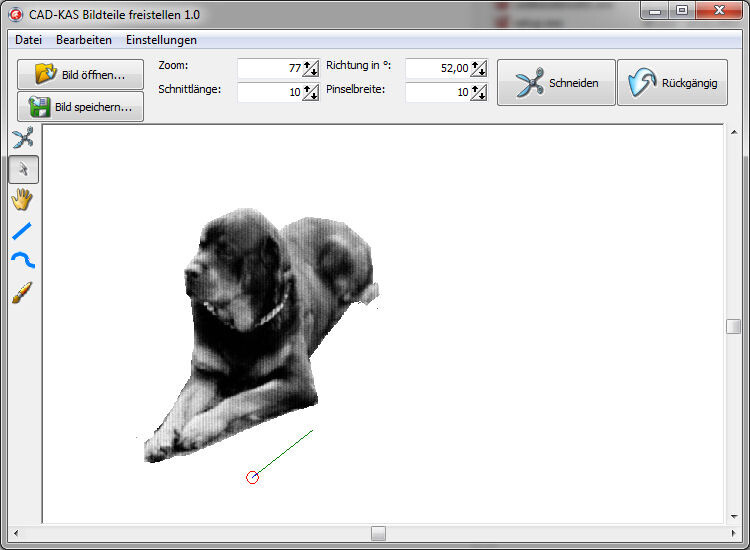Choose the hand pan tool
750x550 pixels.
[x=22, y=199]
